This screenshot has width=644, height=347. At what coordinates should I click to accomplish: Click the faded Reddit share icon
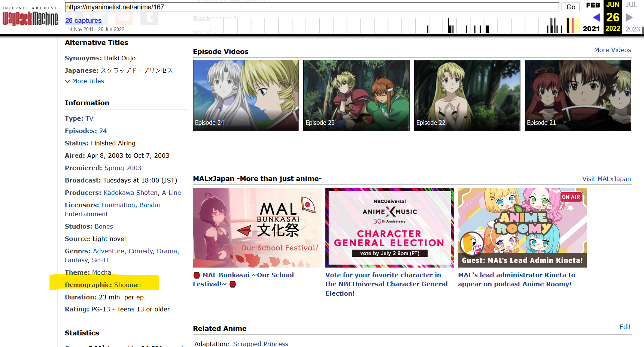coord(124,17)
